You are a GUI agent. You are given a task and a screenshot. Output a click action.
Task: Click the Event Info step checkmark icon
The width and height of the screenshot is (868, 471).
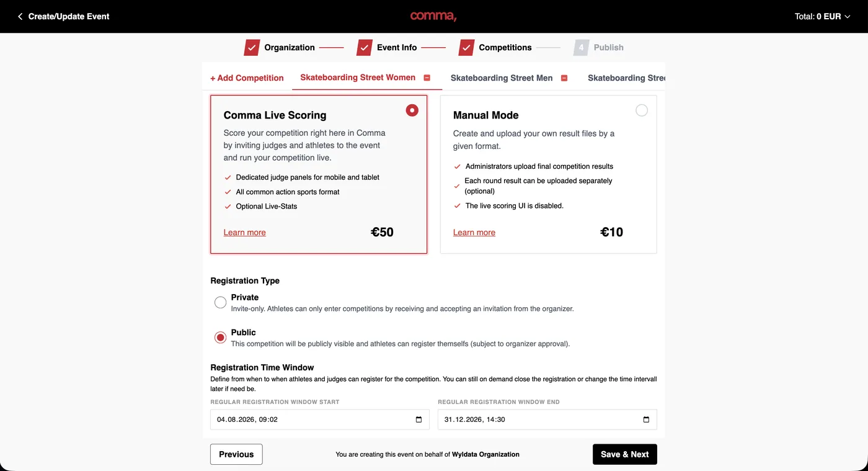365,48
